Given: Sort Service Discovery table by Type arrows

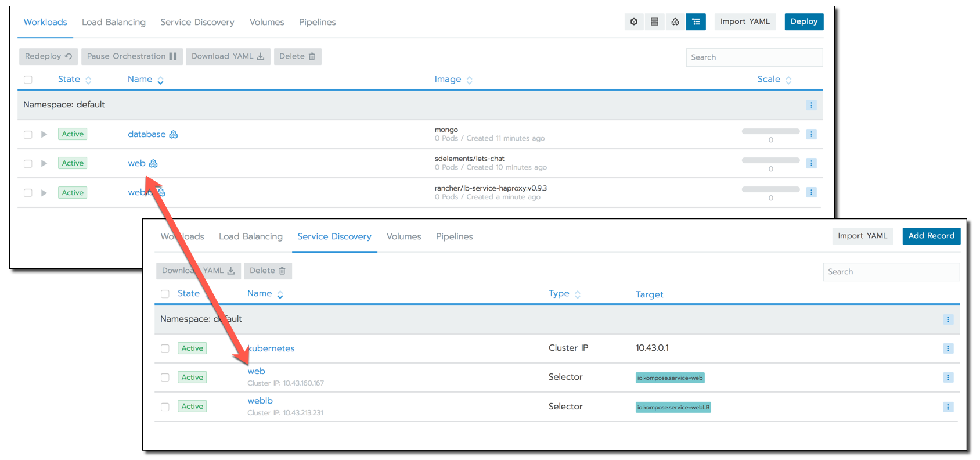Looking at the screenshot, I should [x=577, y=294].
